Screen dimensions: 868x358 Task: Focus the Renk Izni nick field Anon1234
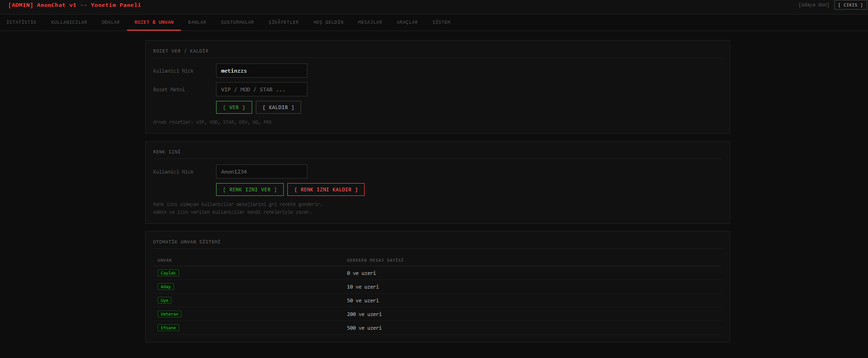tap(261, 172)
